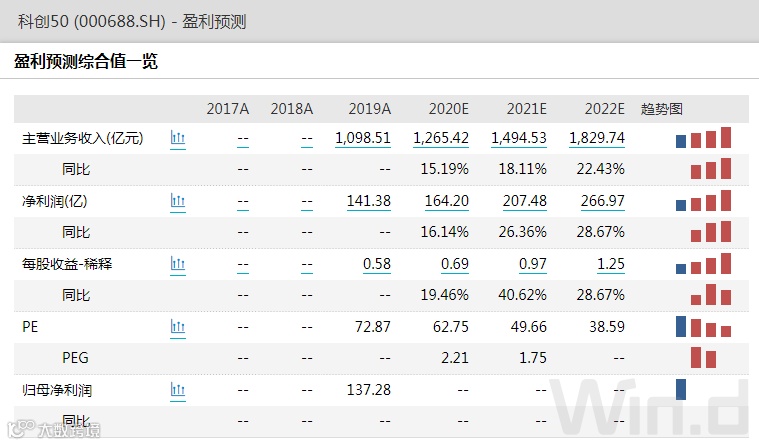Click 2019A diluted EPS 0.58
The image size is (759, 445).
pyautogui.click(x=377, y=264)
